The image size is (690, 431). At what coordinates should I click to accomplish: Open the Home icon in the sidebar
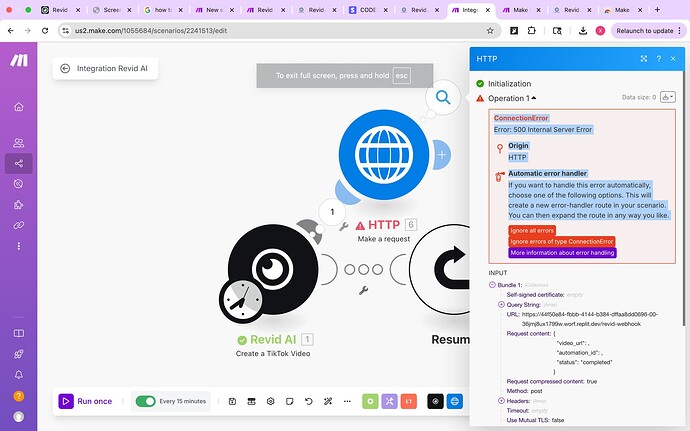[x=18, y=107]
